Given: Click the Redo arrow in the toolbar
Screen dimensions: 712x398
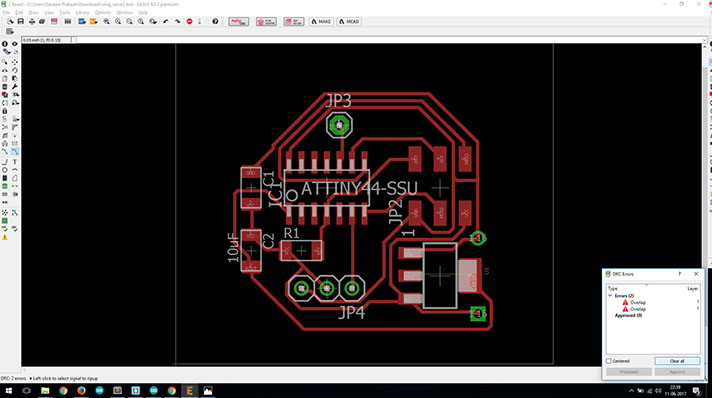Looking at the screenshot, I should click(177, 21).
